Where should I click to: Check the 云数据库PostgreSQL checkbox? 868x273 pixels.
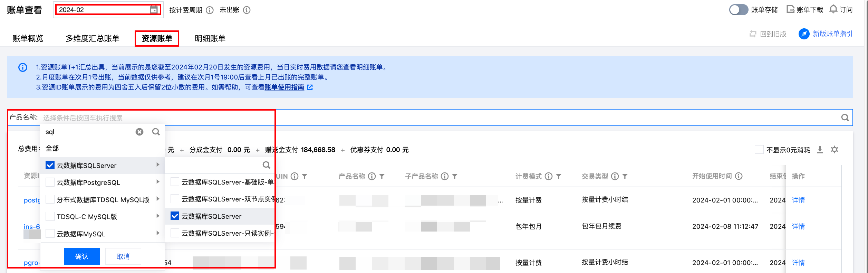pos(50,182)
